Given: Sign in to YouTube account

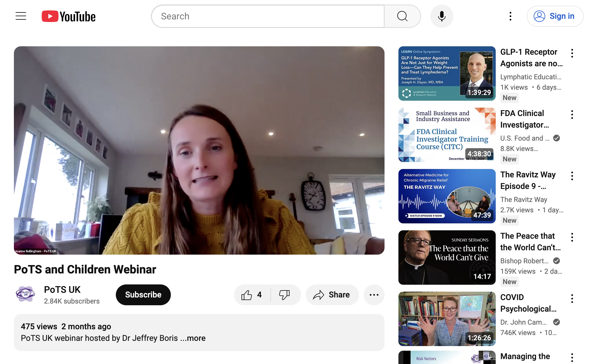Looking at the screenshot, I should click(555, 16).
